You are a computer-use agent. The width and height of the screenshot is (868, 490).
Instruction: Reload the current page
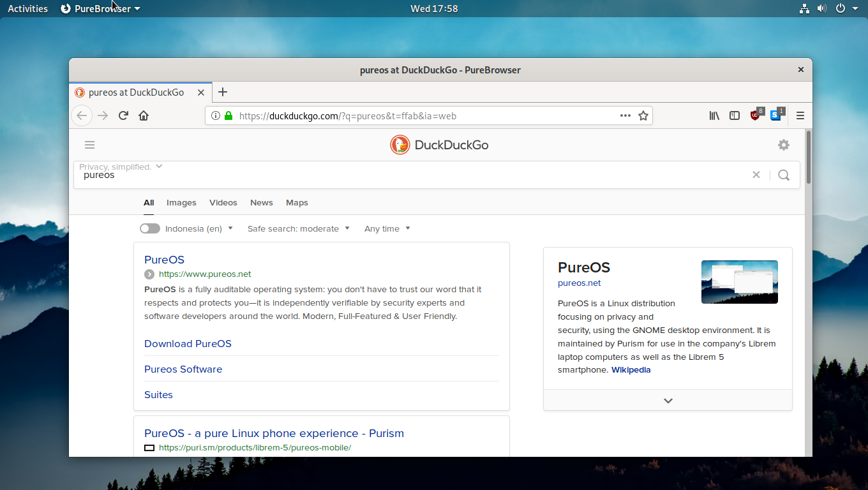[x=123, y=115]
